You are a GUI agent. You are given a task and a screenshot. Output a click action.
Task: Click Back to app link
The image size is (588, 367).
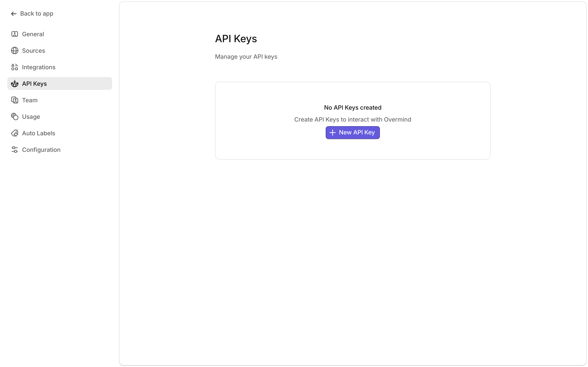pos(37,14)
